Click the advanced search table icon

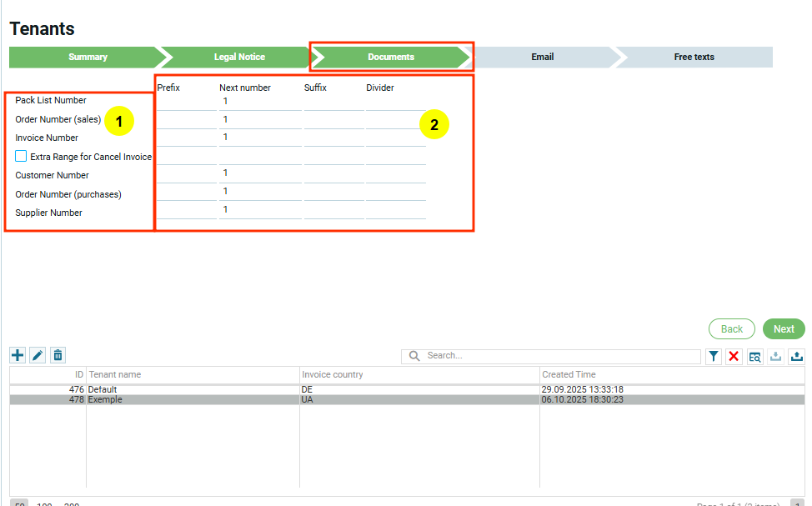click(x=754, y=356)
